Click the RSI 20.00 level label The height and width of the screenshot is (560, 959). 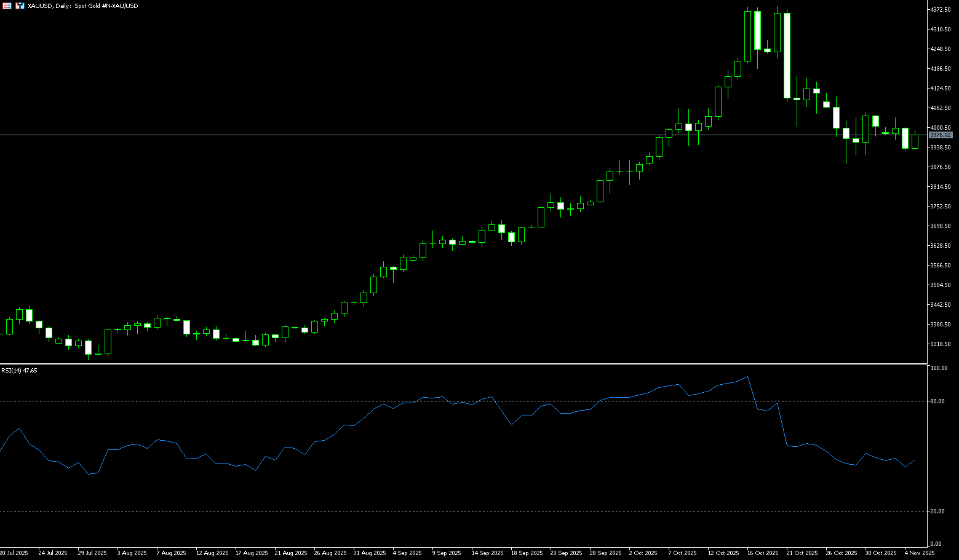pos(938,511)
